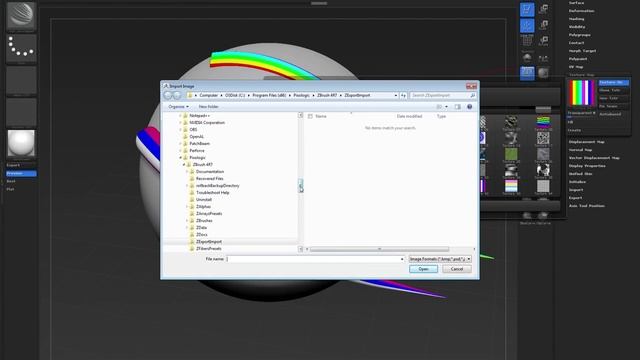
Task: Select the green grass texture thumbnail
Action: point(511,154)
